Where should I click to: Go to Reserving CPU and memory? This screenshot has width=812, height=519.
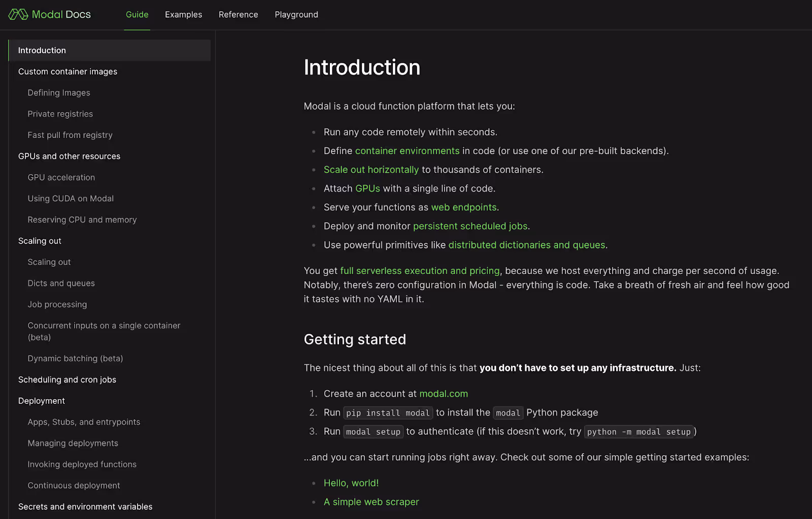(82, 220)
